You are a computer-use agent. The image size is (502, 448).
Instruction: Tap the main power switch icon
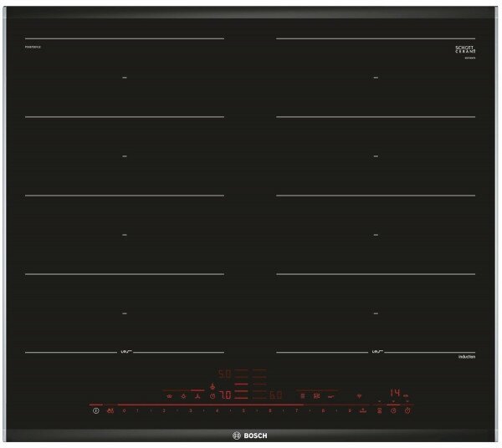95,410
